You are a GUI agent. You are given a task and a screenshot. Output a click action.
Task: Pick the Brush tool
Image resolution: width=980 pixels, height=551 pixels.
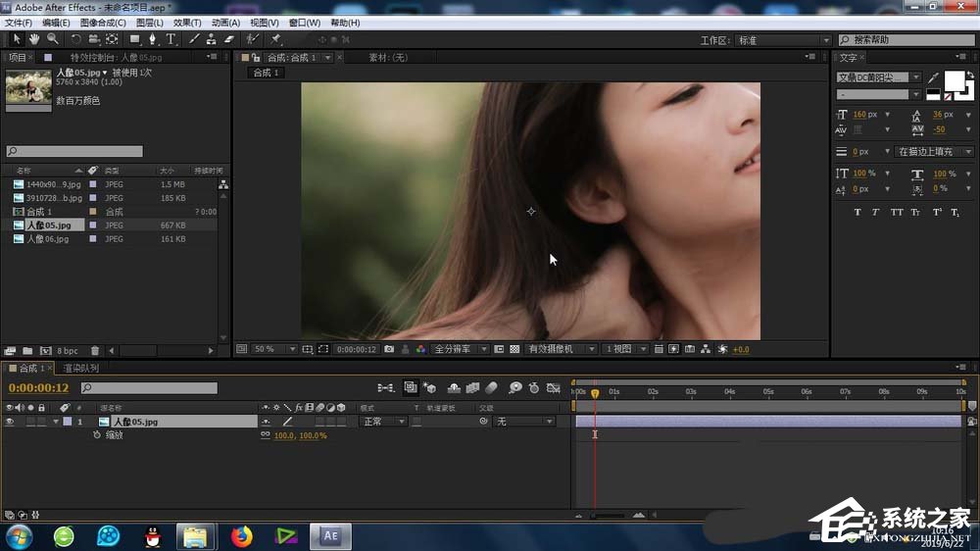click(x=194, y=39)
